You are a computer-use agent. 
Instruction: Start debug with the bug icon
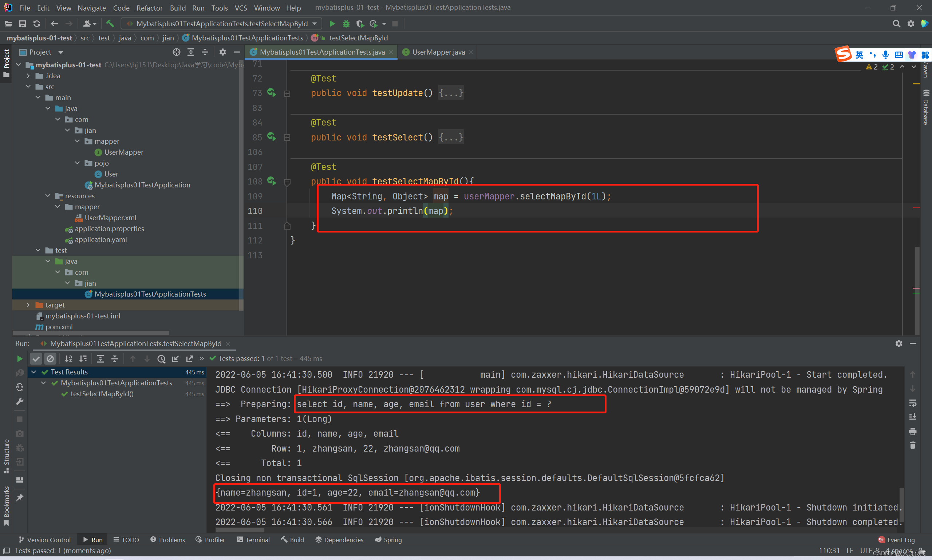tap(346, 23)
